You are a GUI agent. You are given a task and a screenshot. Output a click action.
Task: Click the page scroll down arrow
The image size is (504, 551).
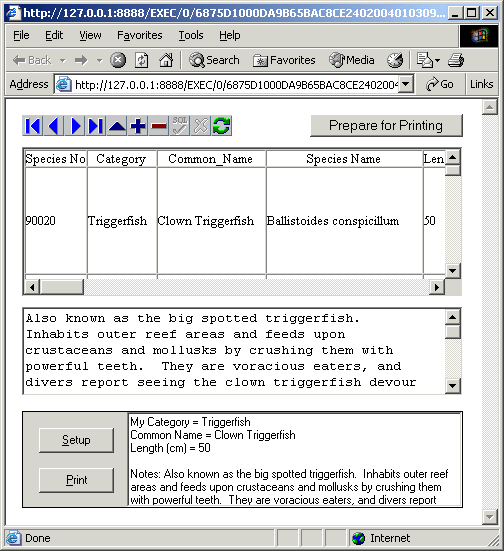coord(490,517)
